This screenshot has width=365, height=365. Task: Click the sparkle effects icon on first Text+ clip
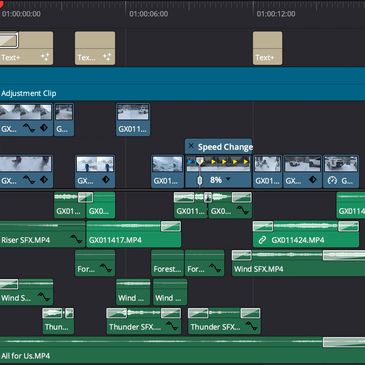point(45,57)
